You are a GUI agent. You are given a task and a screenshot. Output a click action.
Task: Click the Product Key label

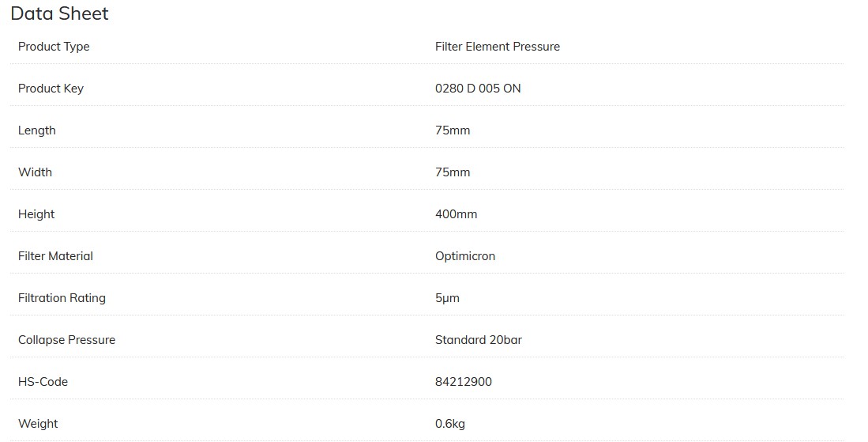pyautogui.click(x=51, y=89)
